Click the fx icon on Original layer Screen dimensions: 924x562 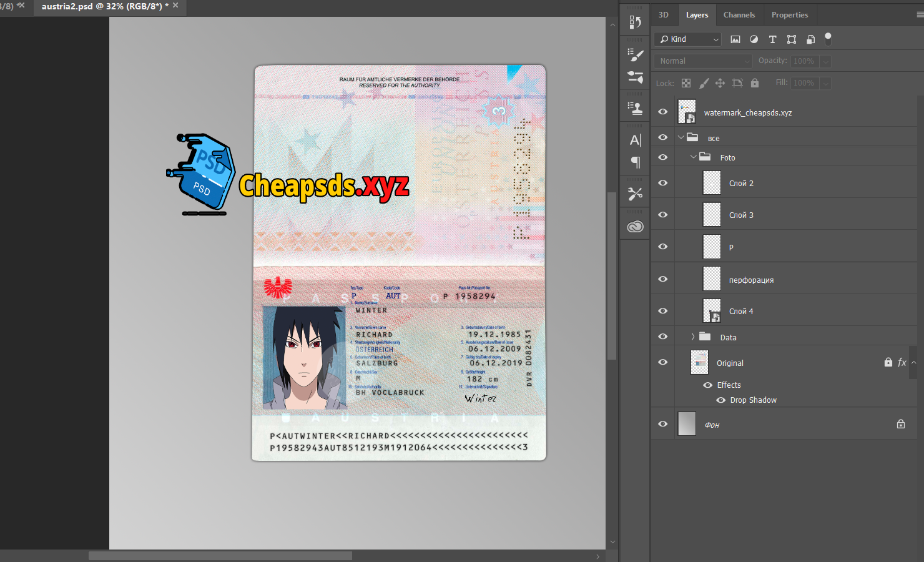(x=902, y=362)
